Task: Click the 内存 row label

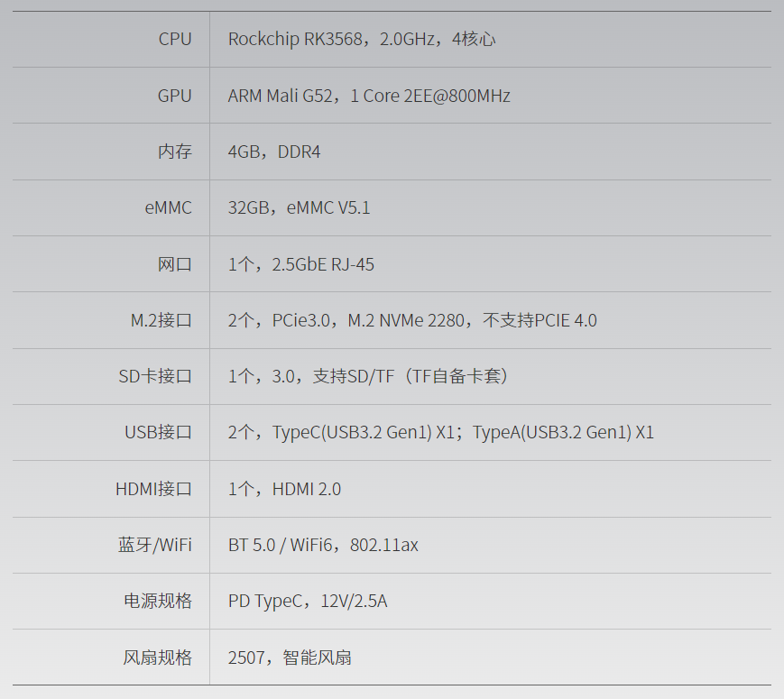Action: coord(175,152)
